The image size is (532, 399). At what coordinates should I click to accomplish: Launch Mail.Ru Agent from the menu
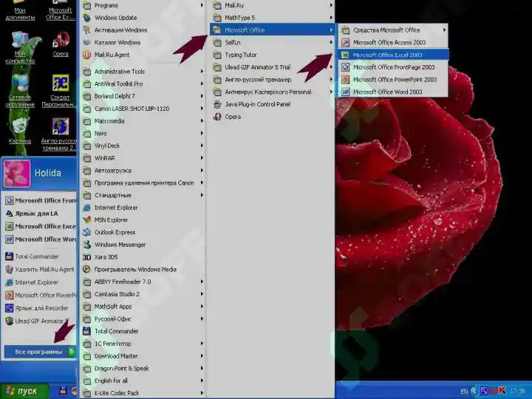[143, 55]
